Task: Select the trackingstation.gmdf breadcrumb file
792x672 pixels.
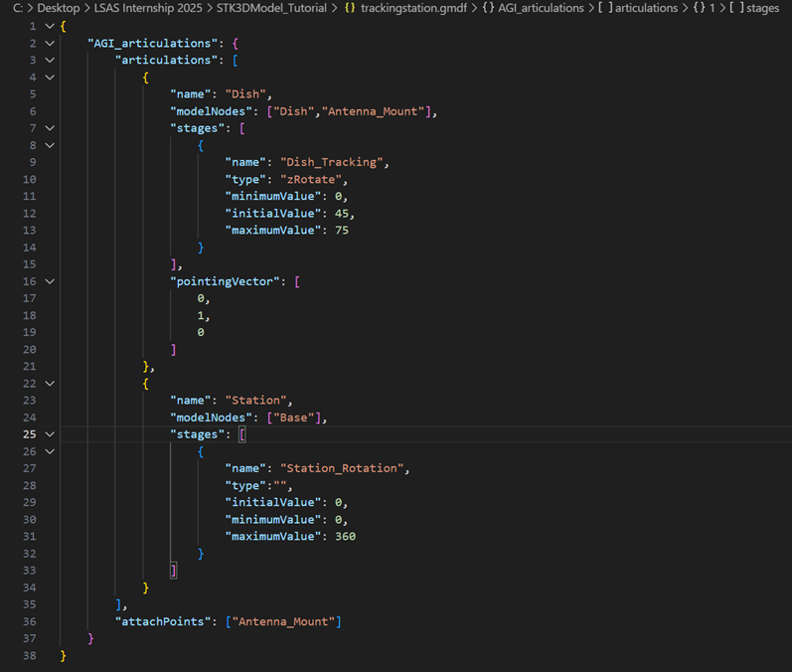Action: tap(413, 8)
